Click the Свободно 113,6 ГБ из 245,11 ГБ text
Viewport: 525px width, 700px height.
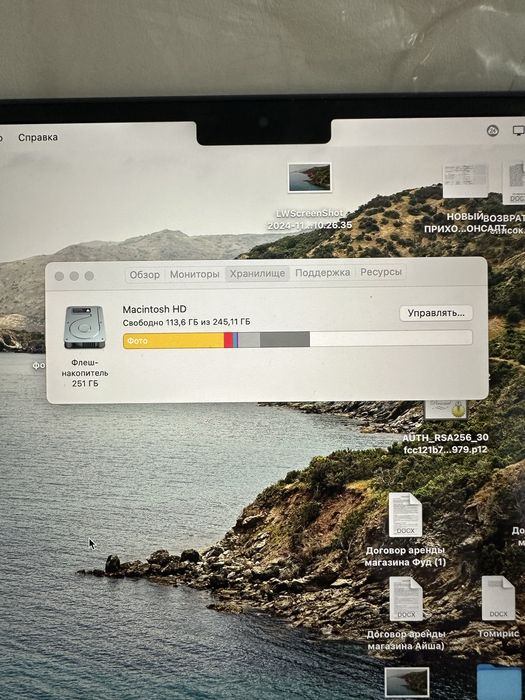pos(187,322)
